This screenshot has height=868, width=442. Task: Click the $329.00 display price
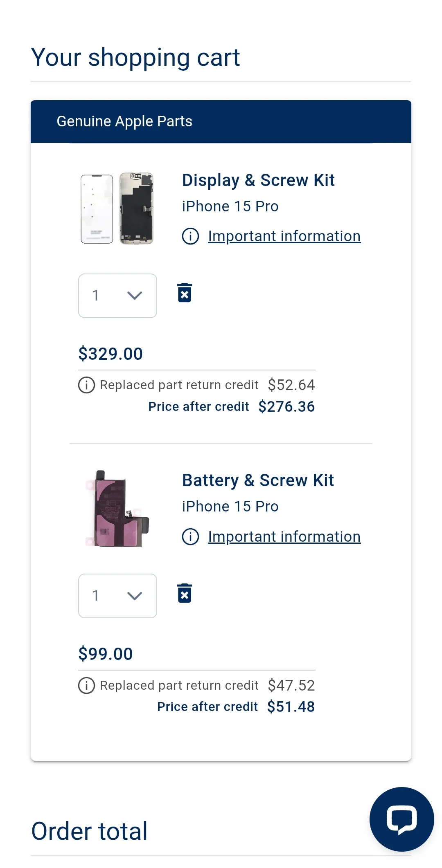[x=110, y=354]
